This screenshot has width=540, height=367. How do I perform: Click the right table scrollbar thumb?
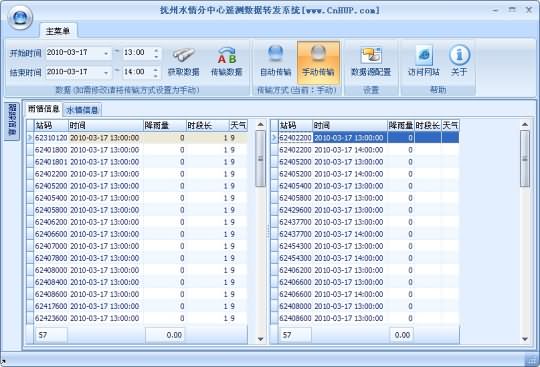(525, 159)
